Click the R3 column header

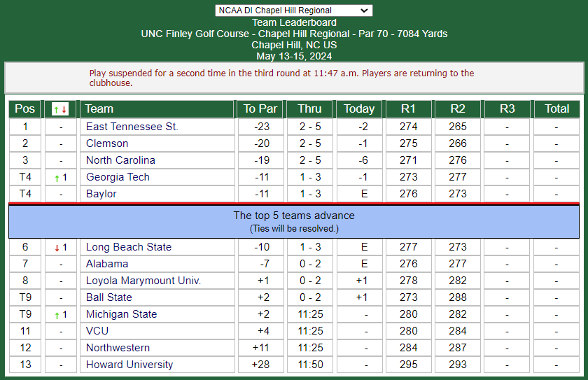(x=507, y=109)
